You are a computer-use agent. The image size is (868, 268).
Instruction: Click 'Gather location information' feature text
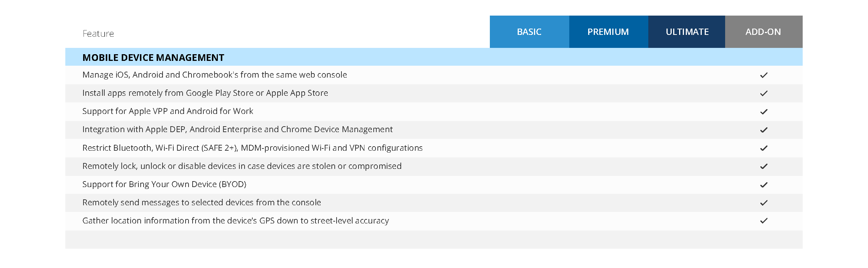[236, 221]
